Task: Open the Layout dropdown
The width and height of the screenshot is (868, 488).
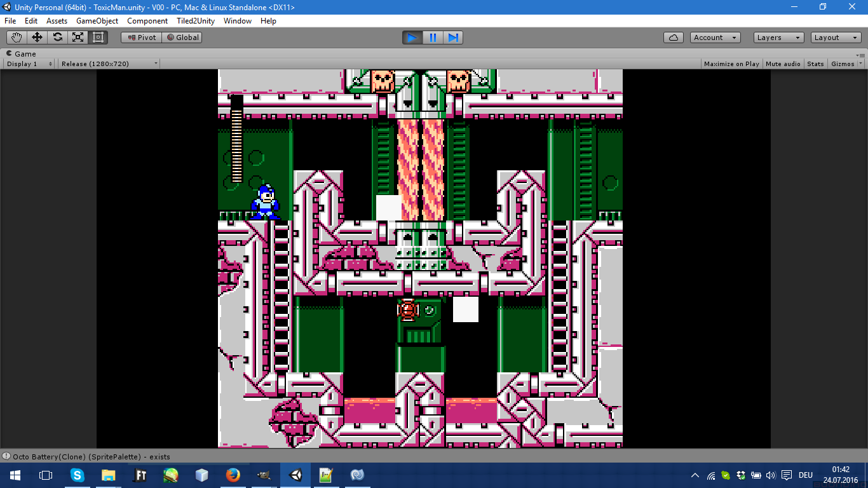Action: point(836,37)
